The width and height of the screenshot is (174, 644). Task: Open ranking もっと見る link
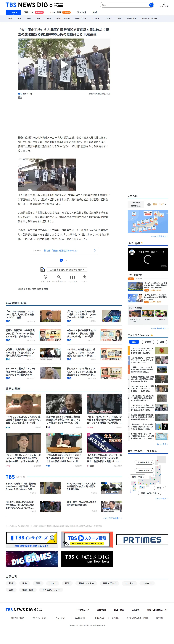click(x=162, y=444)
